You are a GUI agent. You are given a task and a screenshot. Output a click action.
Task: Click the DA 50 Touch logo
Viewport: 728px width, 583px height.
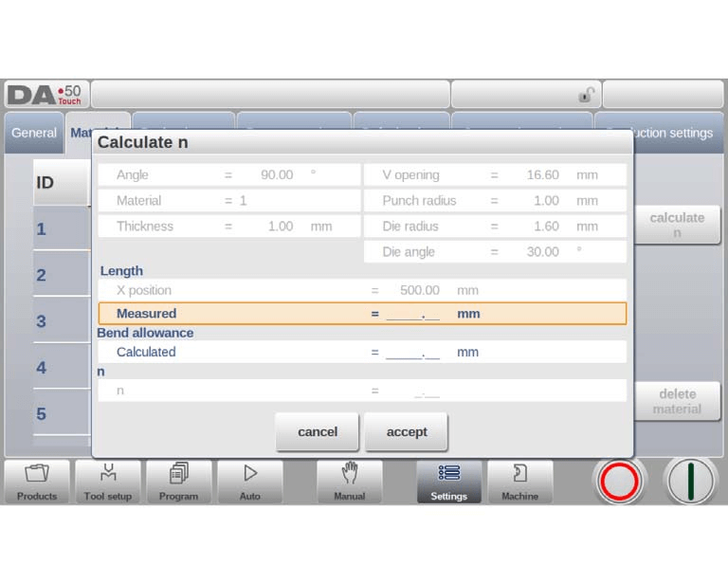click(46, 95)
